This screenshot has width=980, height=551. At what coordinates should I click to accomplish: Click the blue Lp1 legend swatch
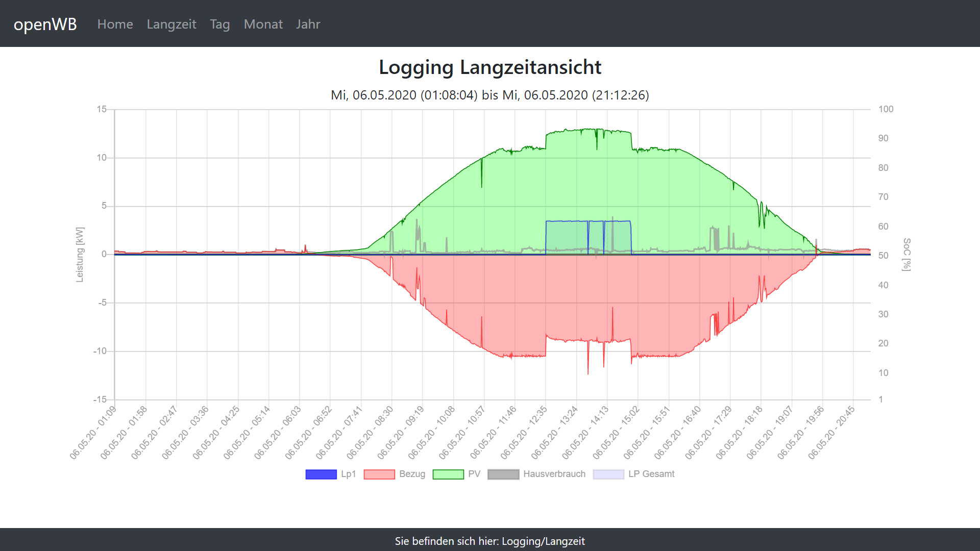pos(321,474)
